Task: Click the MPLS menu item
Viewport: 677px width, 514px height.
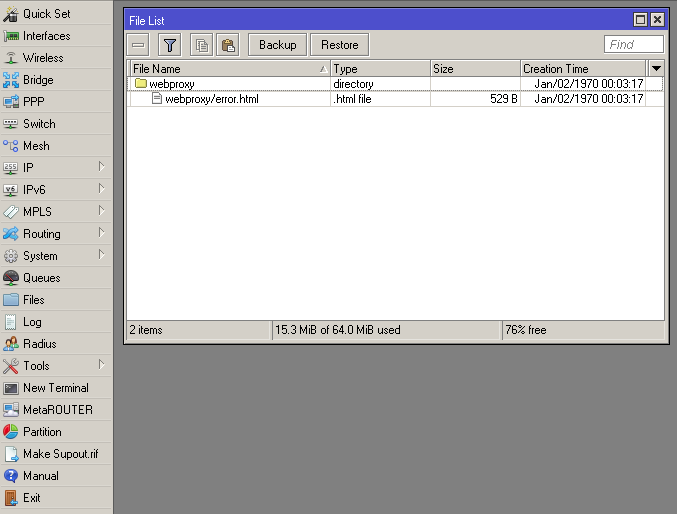Action: click(x=56, y=212)
